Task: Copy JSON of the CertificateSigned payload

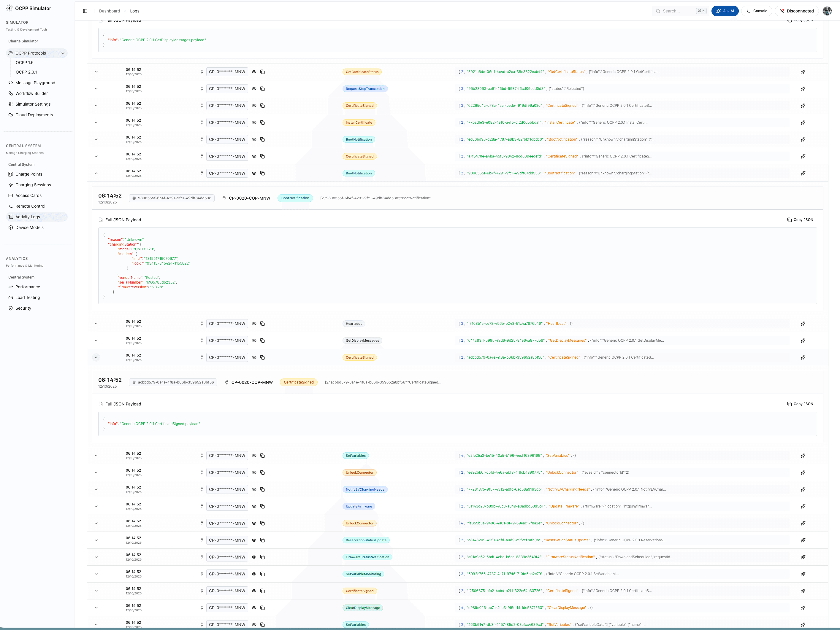Action: click(x=801, y=404)
